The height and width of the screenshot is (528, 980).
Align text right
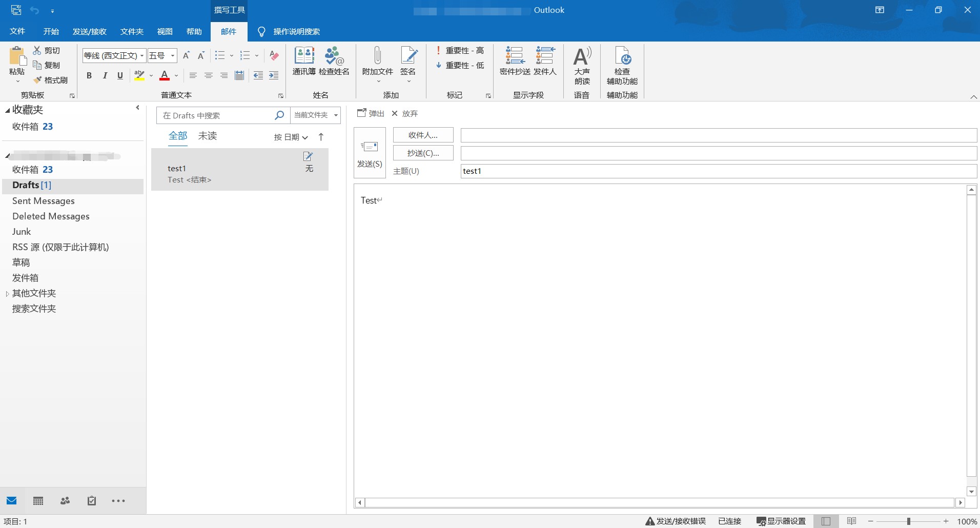223,75
